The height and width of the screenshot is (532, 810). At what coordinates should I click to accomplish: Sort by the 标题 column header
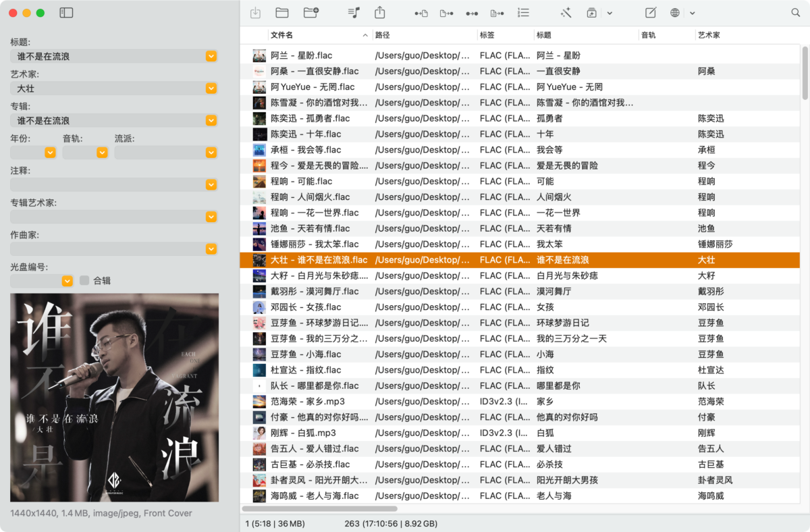point(586,34)
